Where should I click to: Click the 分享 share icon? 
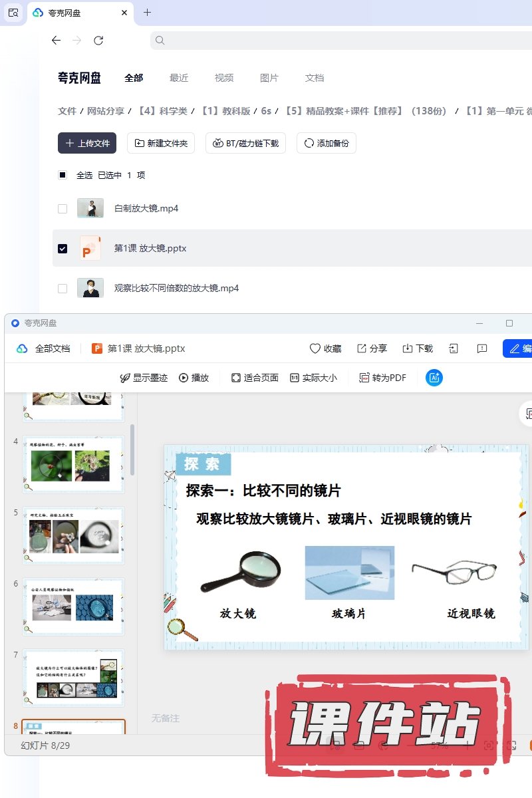(362, 348)
